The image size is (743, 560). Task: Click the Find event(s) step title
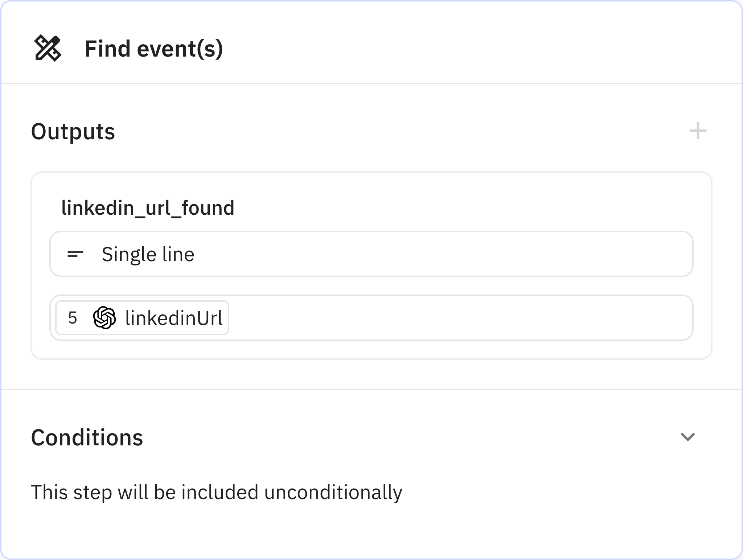pos(153,49)
